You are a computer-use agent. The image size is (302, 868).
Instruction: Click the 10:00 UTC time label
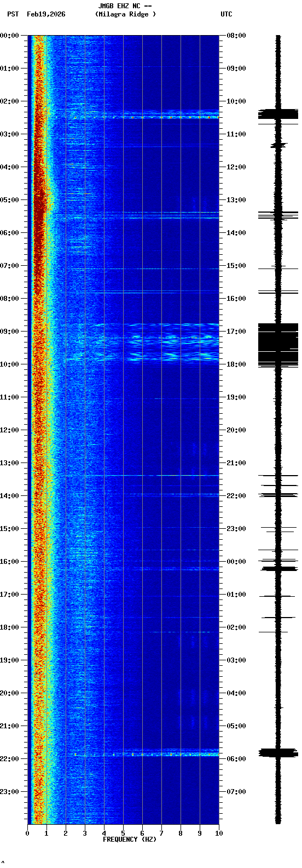click(236, 101)
